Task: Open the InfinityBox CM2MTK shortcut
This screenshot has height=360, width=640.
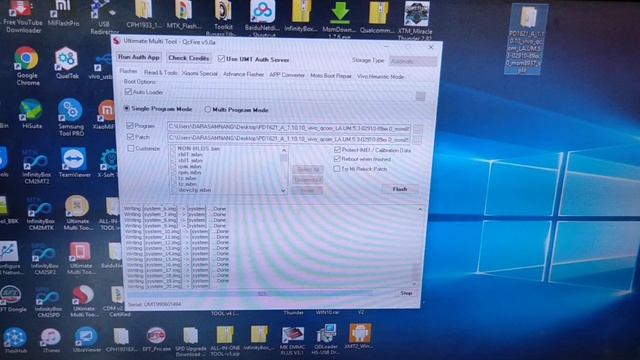Action: (x=40, y=214)
